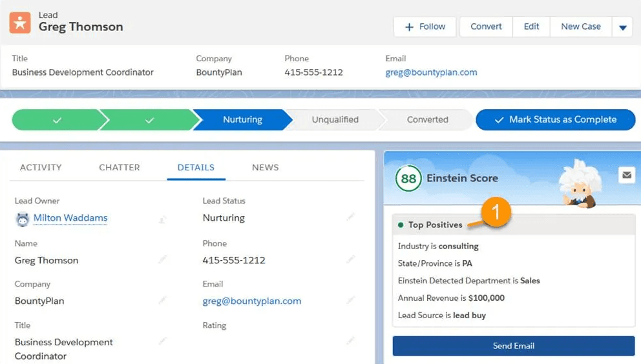Click Mark Status as Complete button

pos(556,119)
